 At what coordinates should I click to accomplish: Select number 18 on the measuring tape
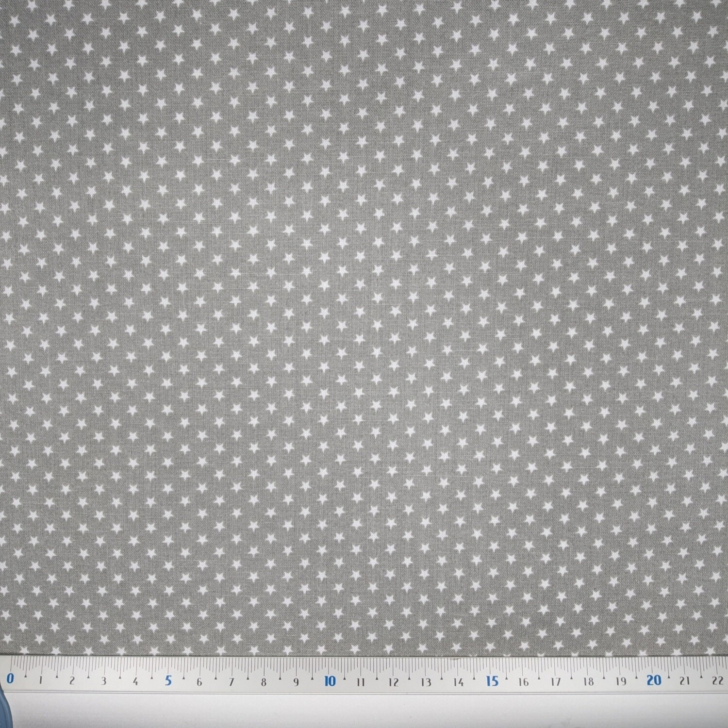point(588,682)
